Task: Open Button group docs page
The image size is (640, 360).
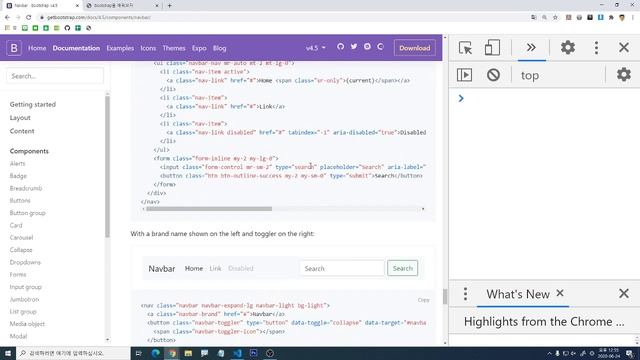Action: (x=27, y=213)
